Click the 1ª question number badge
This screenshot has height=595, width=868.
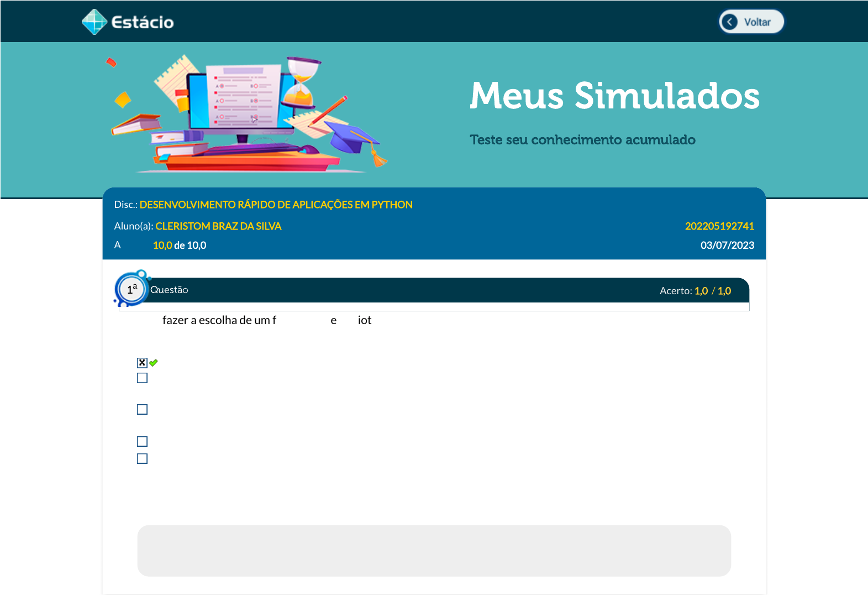click(x=131, y=289)
